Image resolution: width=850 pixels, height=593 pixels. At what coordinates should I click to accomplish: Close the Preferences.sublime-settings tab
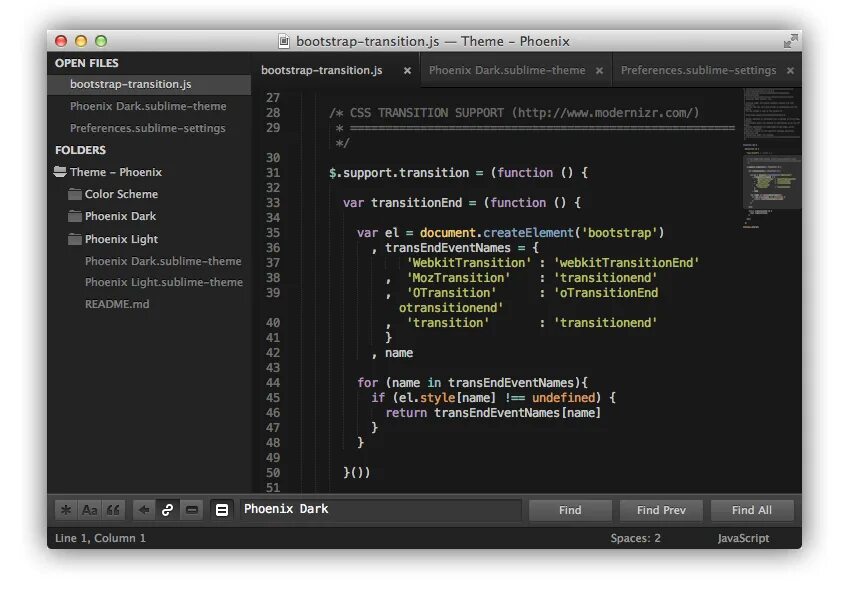pyautogui.click(x=790, y=70)
